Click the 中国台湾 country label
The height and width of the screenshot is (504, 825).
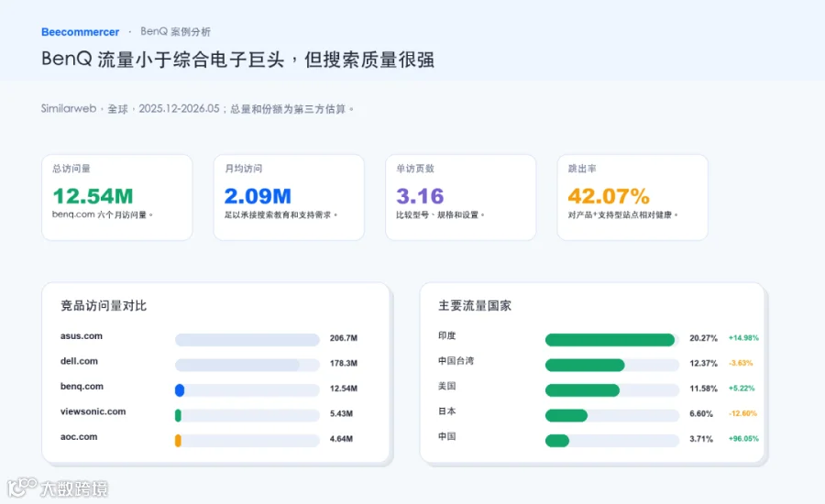click(456, 361)
